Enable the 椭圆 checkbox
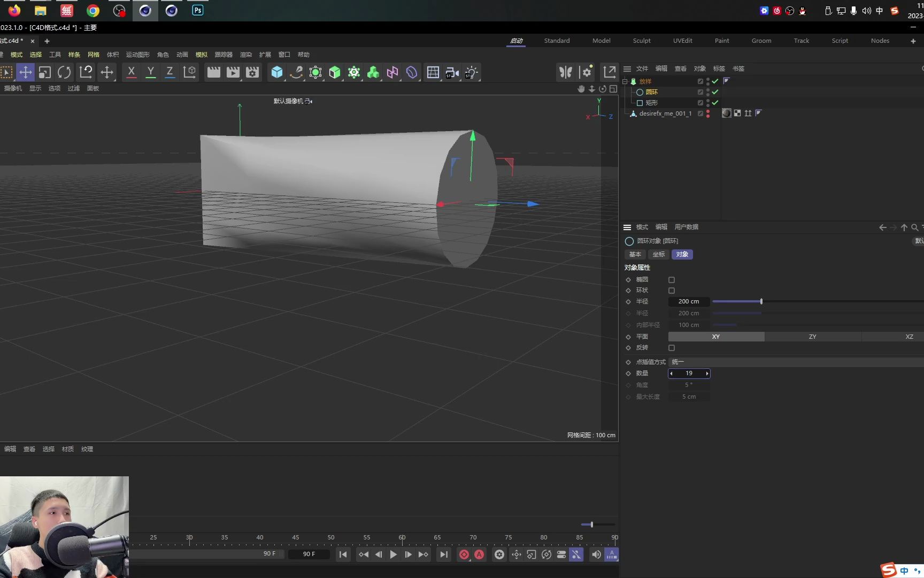924x578 pixels. [x=672, y=280]
